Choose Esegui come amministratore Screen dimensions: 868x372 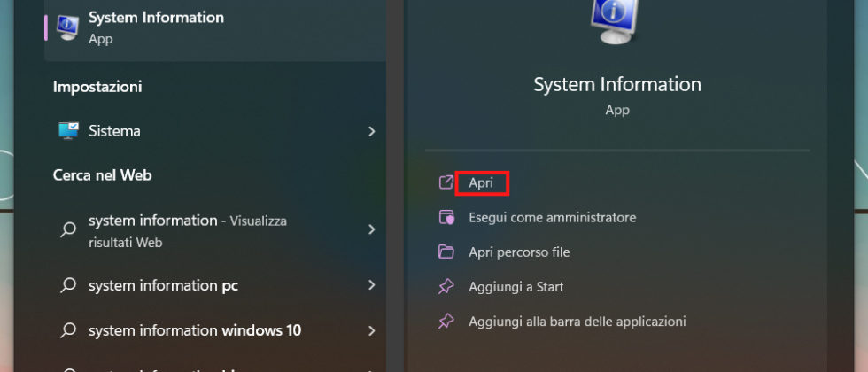[552, 217]
